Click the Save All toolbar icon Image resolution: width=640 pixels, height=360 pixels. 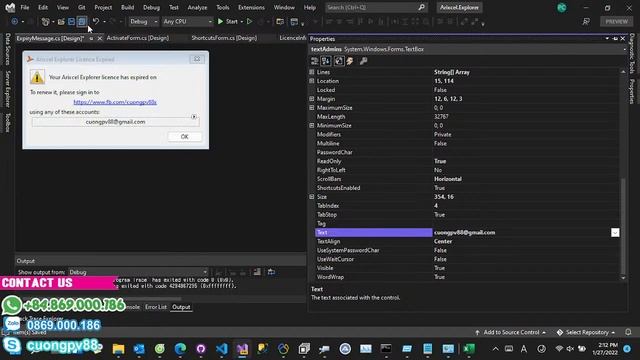click(82, 21)
